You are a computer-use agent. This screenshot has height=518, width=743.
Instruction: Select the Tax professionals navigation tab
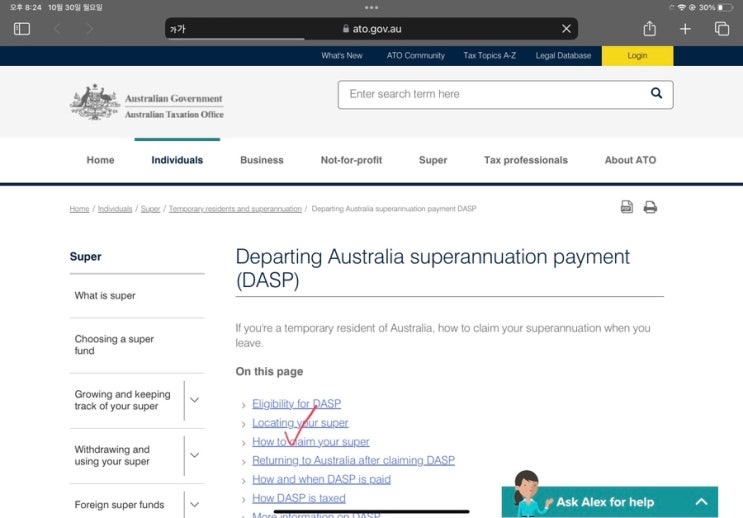pos(526,160)
